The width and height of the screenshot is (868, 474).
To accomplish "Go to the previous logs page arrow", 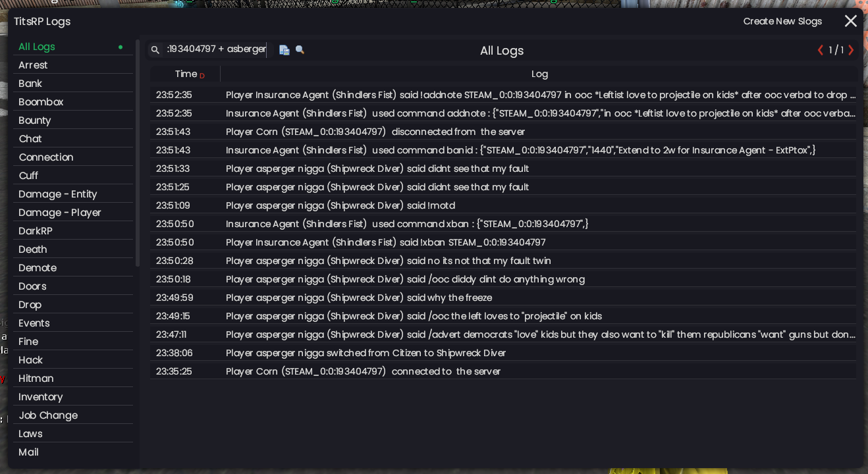I will (x=821, y=50).
